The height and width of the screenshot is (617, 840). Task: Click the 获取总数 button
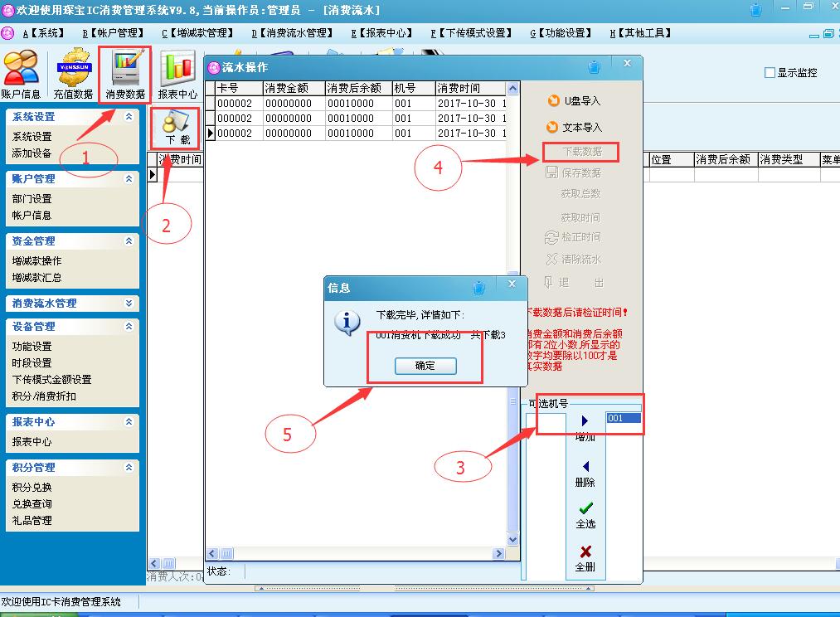(580, 193)
